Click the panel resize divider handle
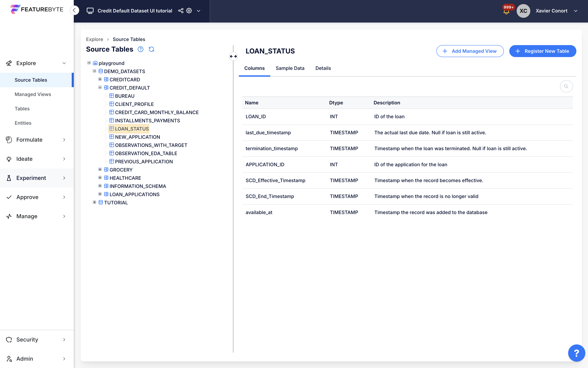 [233, 57]
